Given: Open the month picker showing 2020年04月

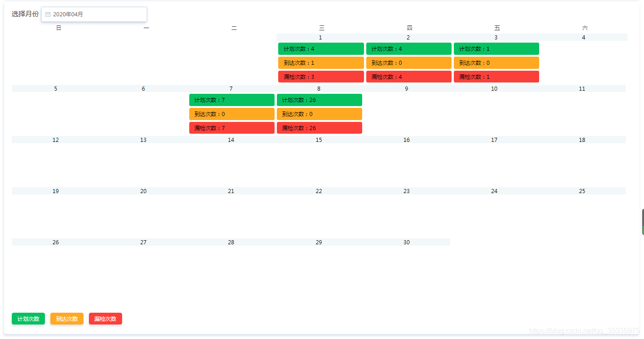Looking at the screenshot, I should click(x=94, y=14).
